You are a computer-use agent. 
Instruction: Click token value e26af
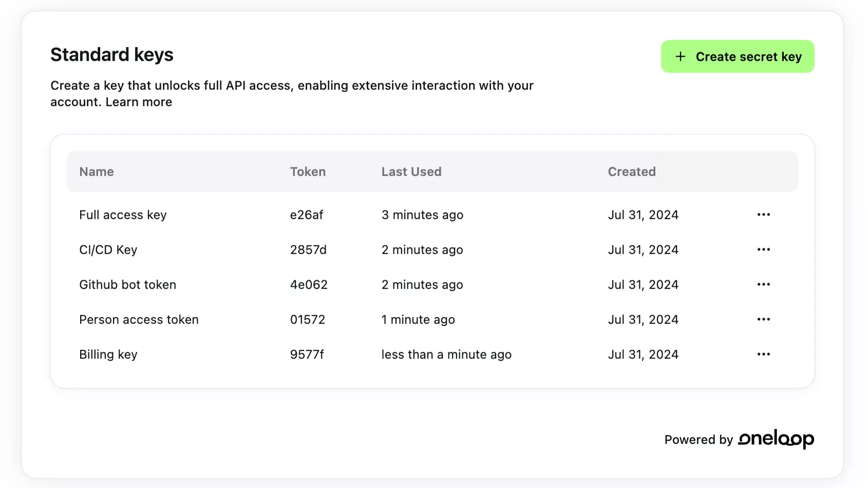tap(306, 215)
